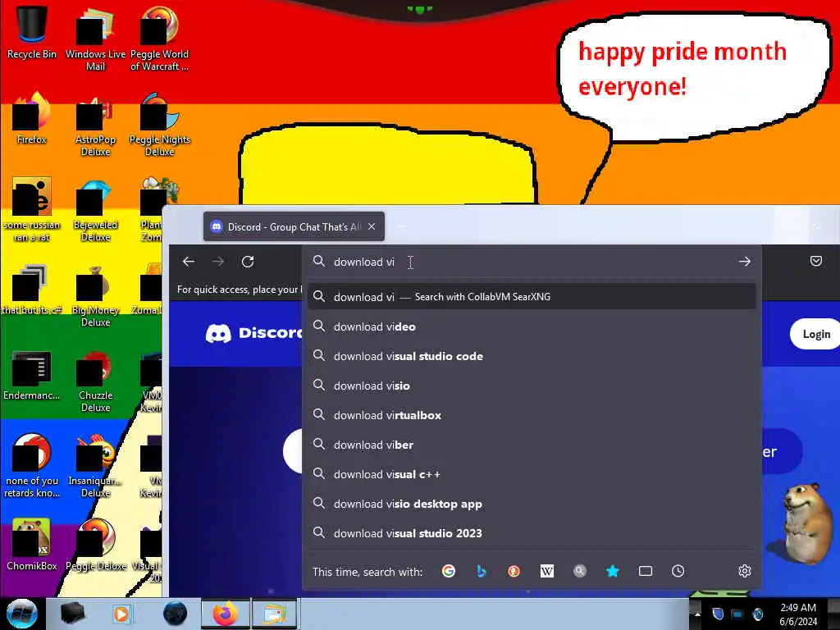Open search settings gear icon

[745, 571]
